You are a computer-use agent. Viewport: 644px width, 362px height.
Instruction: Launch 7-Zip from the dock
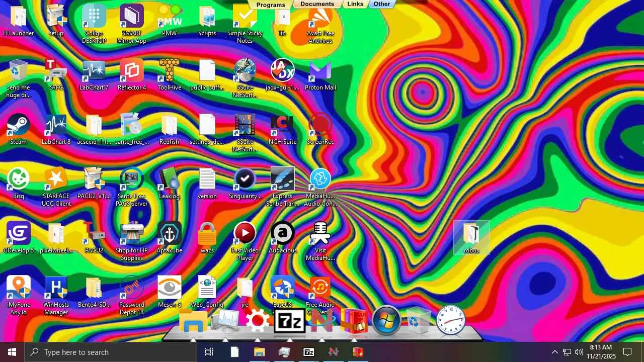290,321
